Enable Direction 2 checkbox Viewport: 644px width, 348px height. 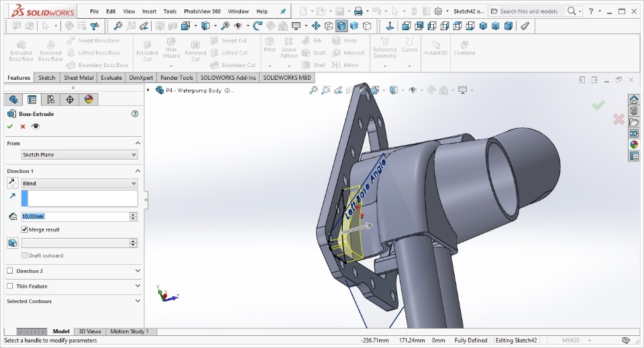click(x=10, y=271)
